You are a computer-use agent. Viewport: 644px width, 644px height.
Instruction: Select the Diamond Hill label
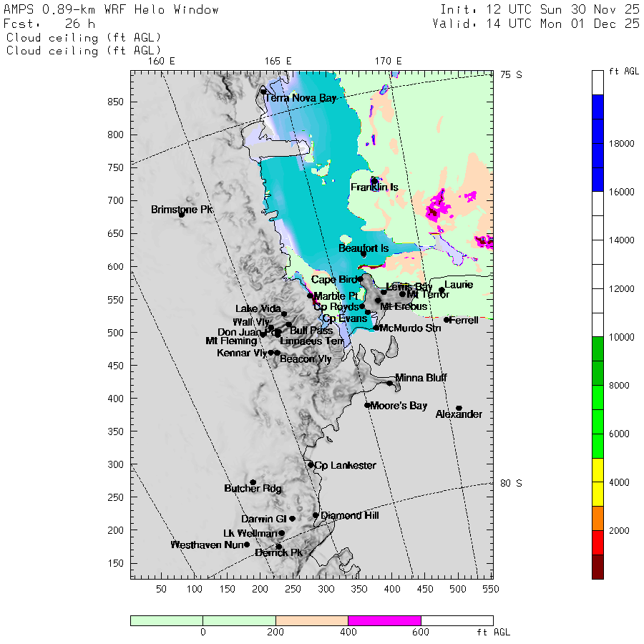[350, 515]
